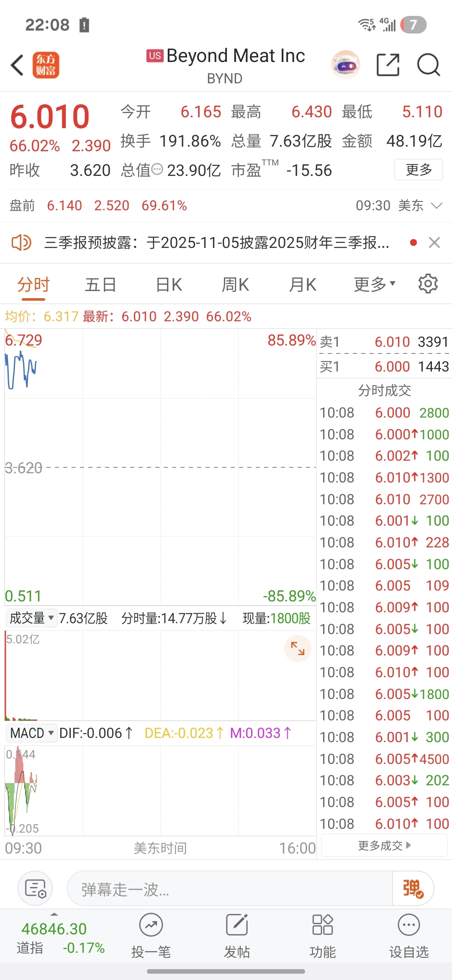Tap the share icon in the header
452x980 pixels.
click(x=388, y=65)
